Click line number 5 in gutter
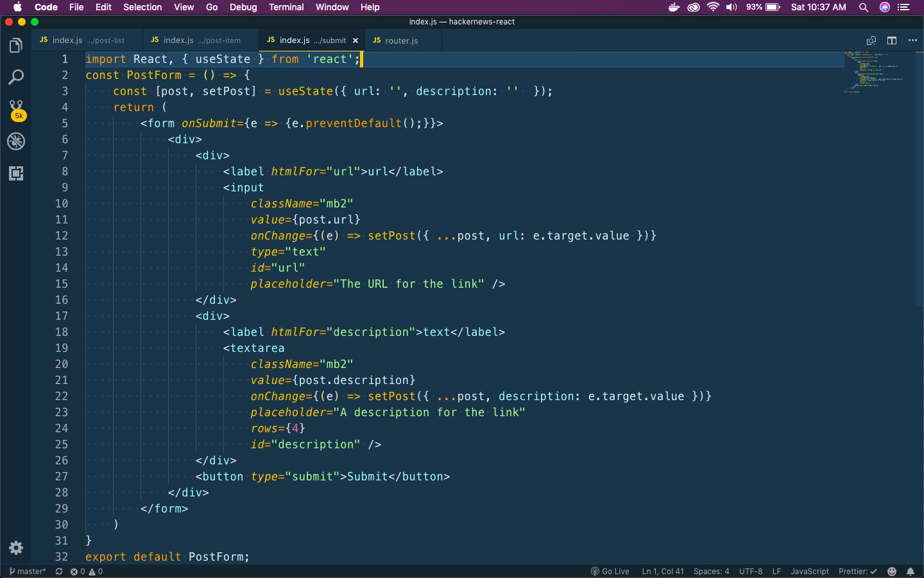Viewport: 924px width, 578px height. [x=65, y=123]
